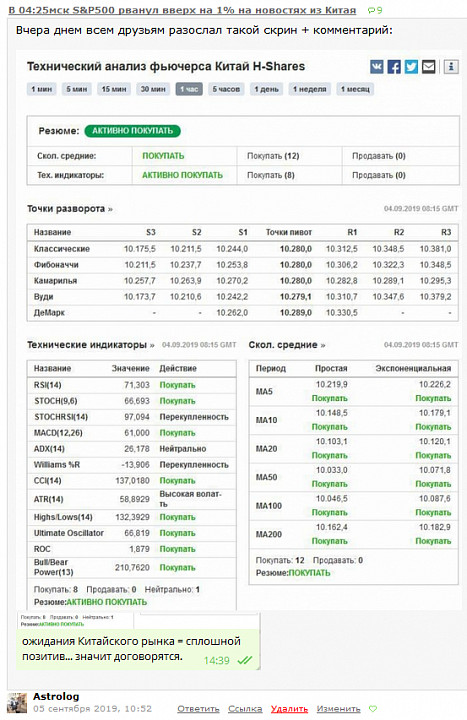Click the STOCHRSI(14) indicator name
The height and width of the screenshot is (720, 467).
61,417
